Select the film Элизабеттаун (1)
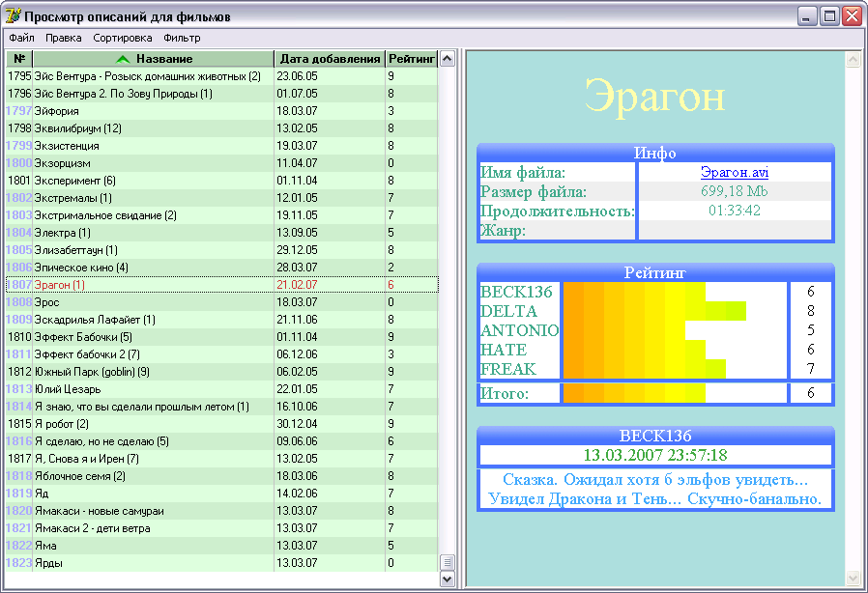 (x=222, y=250)
